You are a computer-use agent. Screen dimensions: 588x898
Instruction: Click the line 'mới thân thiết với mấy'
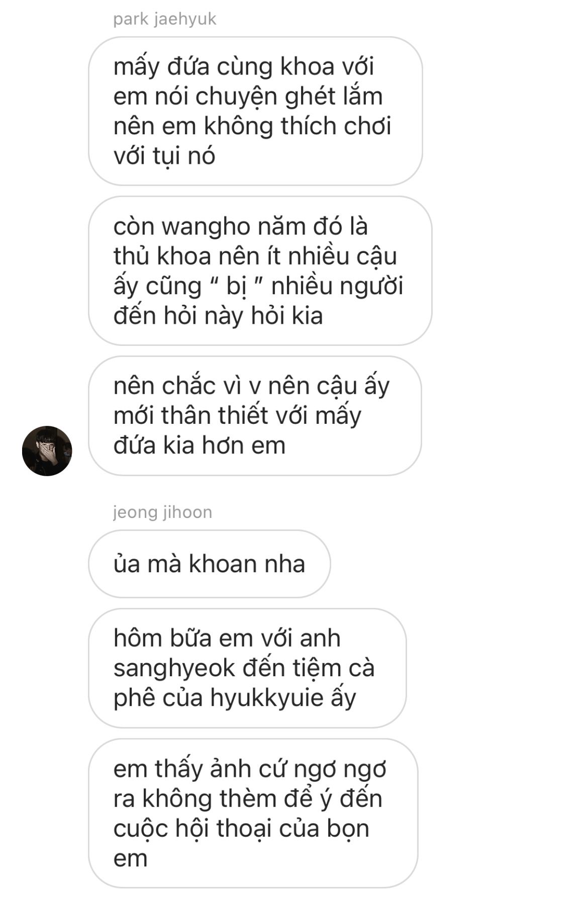pos(237,416)
